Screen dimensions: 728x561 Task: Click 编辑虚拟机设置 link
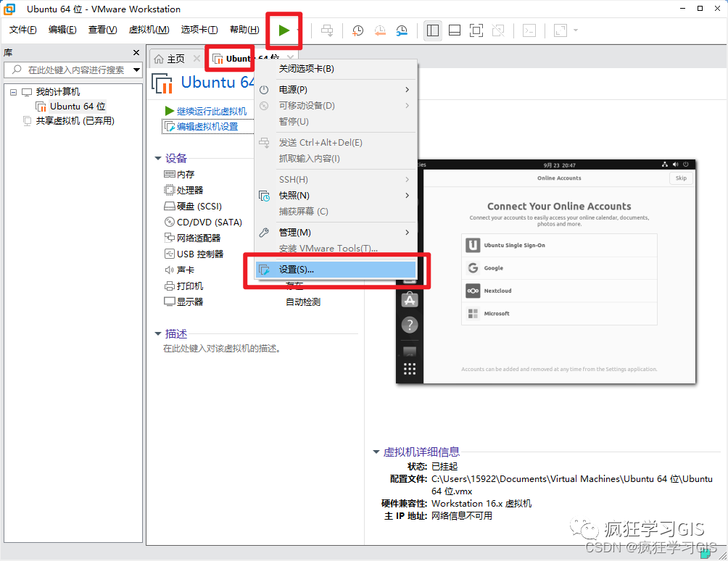tap(207, 127)
